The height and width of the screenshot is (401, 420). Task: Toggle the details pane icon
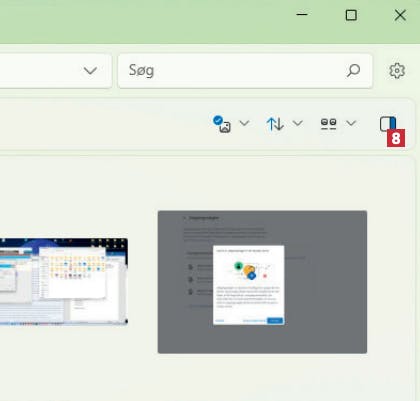coord(388,124)
